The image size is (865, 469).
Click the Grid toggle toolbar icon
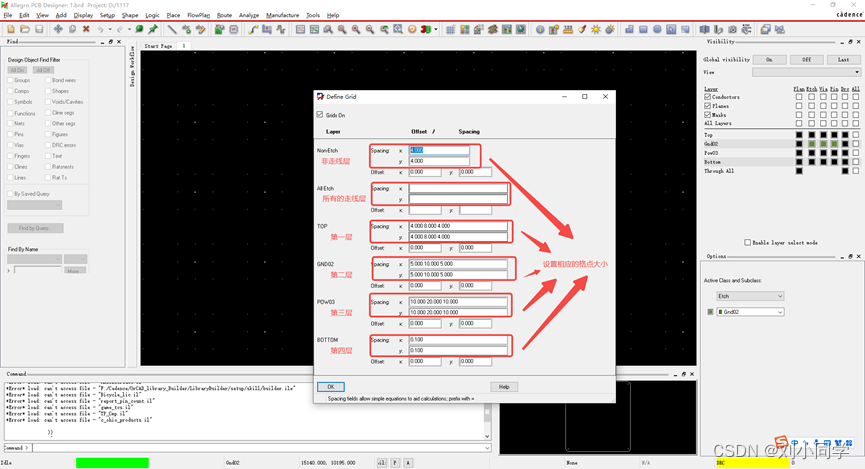tap(450, 30)
